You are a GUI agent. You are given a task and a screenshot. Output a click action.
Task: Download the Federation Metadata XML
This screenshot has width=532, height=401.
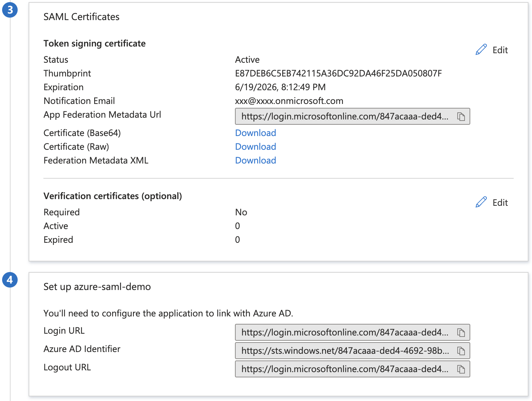click(255, 160)
